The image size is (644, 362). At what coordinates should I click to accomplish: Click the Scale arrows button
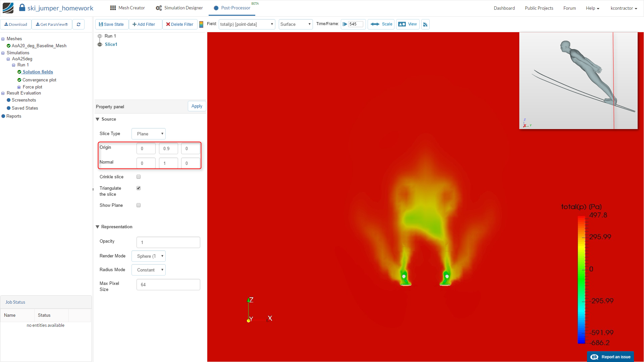pyautogui.click(x=381, y=24)
